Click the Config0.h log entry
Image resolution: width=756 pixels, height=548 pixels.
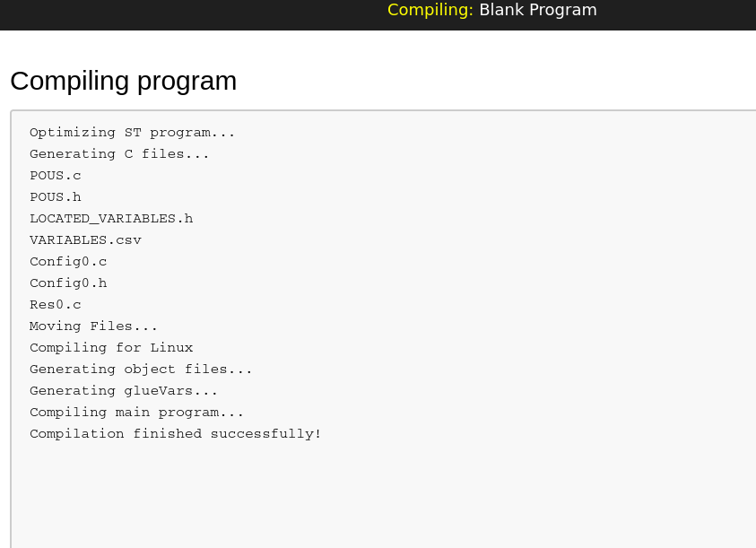(x=68, y=283)
